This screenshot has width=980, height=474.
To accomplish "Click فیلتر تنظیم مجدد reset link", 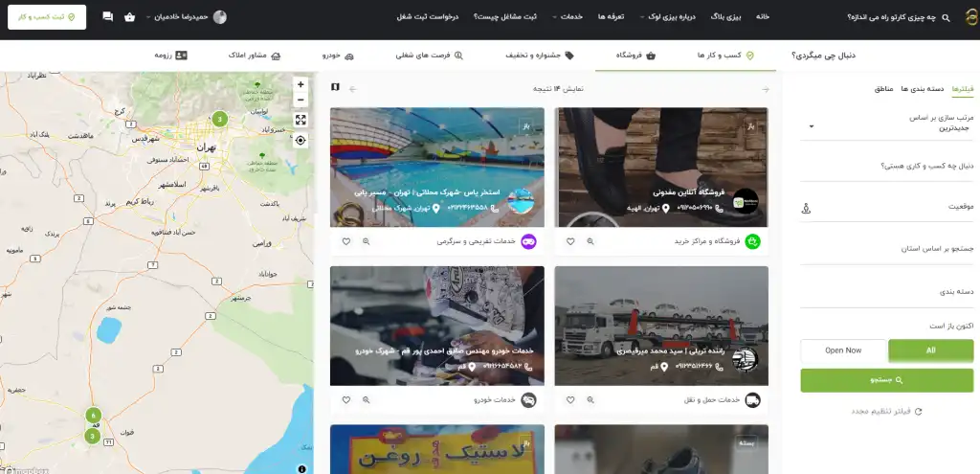I will click(x=887, y=412).
